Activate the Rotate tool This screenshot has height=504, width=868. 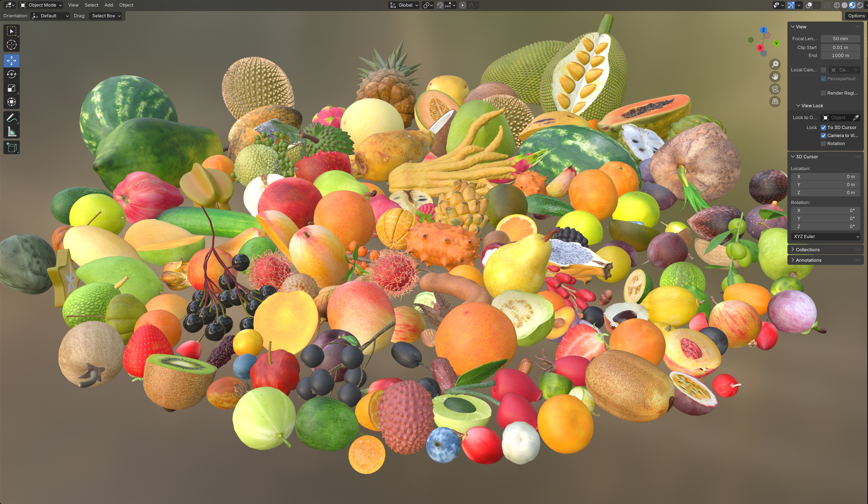click(11, 74)
